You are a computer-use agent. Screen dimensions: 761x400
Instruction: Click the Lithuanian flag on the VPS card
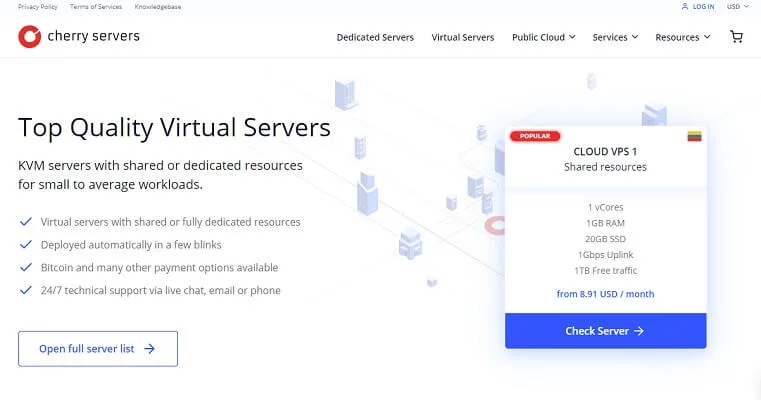click(x=695, y=136)
